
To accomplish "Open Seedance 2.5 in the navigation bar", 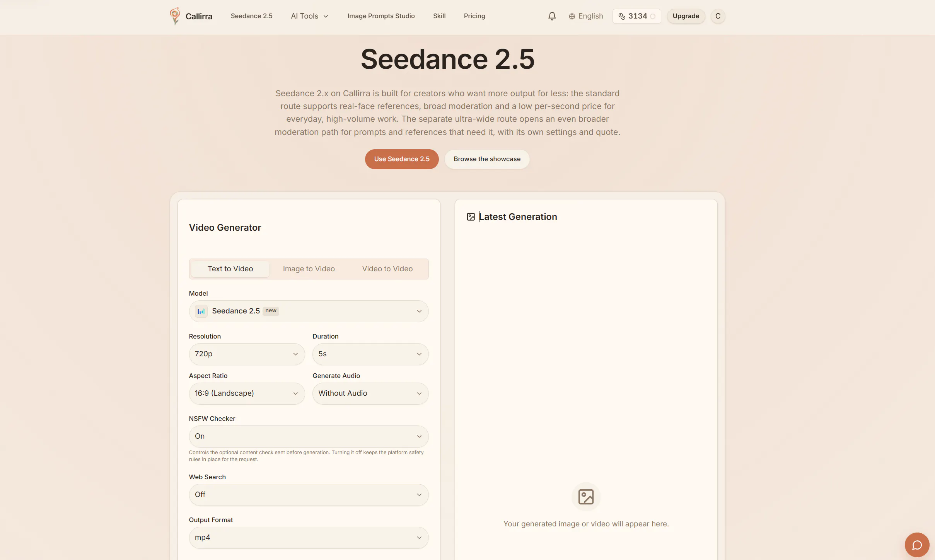I will 251,16.
